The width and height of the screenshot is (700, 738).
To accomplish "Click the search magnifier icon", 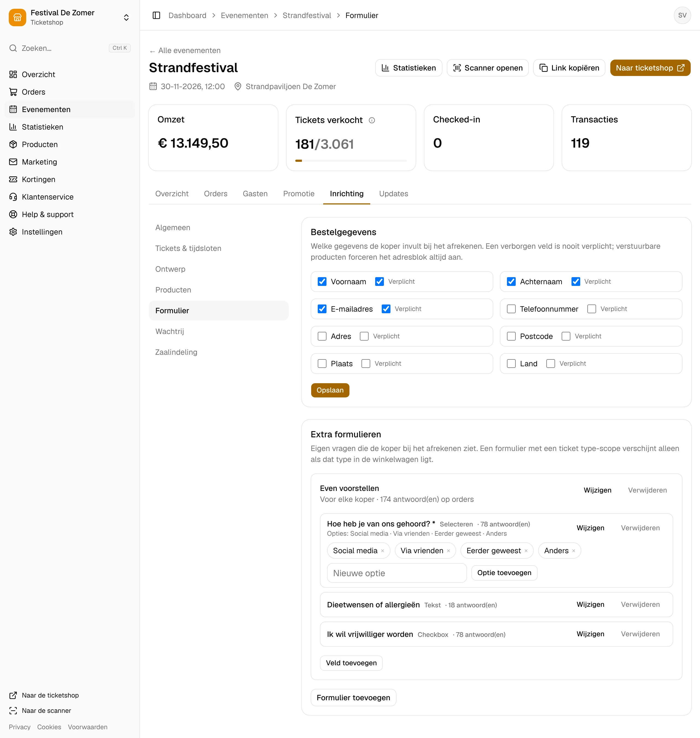I will (13, 48).
